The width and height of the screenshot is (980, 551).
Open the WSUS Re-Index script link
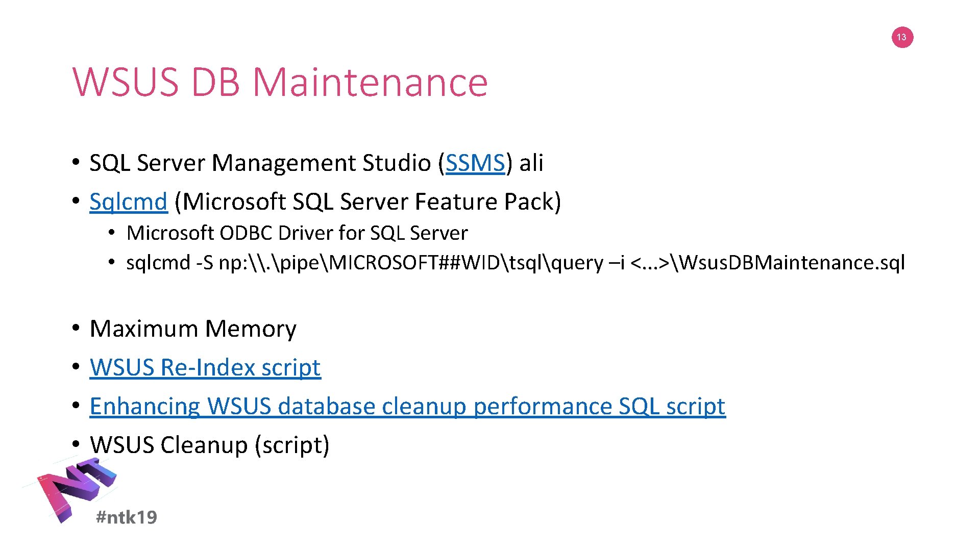coord(205,367)
